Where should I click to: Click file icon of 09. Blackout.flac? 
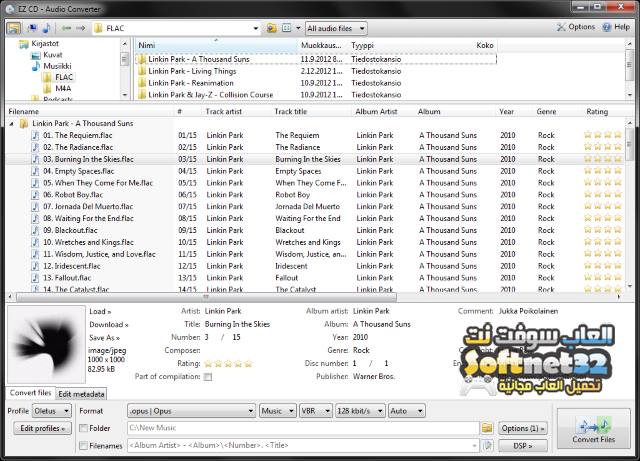[x=36, y=230]
